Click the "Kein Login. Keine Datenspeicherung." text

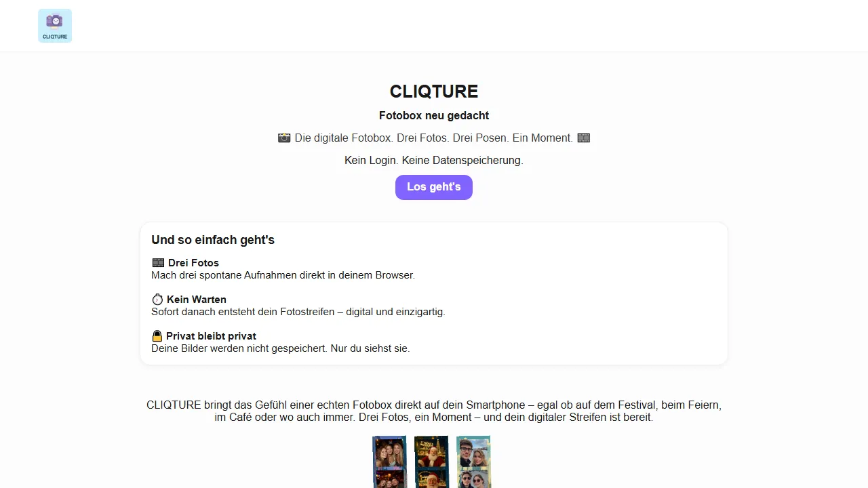click(434, 160)
